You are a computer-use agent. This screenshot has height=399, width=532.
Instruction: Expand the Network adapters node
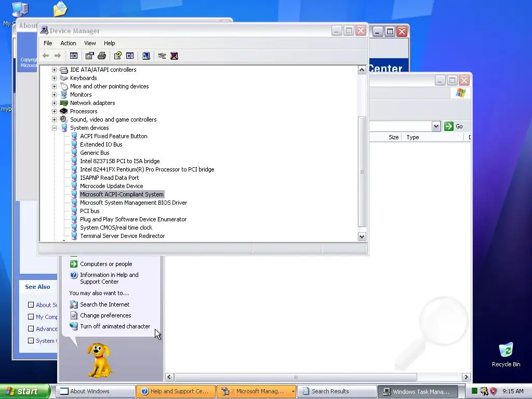54,103
